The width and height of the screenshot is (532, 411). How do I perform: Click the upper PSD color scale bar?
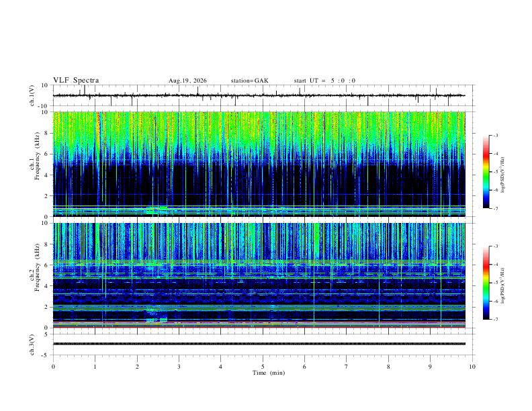pos(486,172)
